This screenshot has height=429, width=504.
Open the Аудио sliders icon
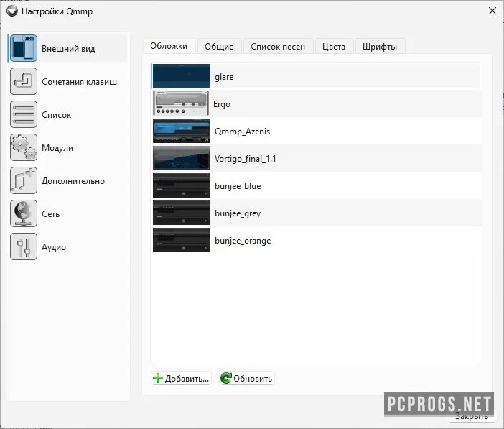tap(24, 246)
